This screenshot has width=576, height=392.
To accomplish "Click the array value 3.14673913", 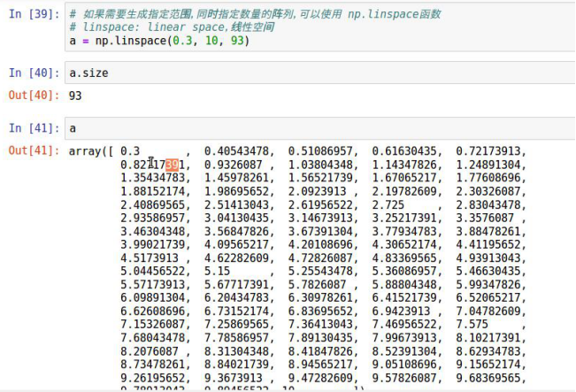I will tap(320, 218).
